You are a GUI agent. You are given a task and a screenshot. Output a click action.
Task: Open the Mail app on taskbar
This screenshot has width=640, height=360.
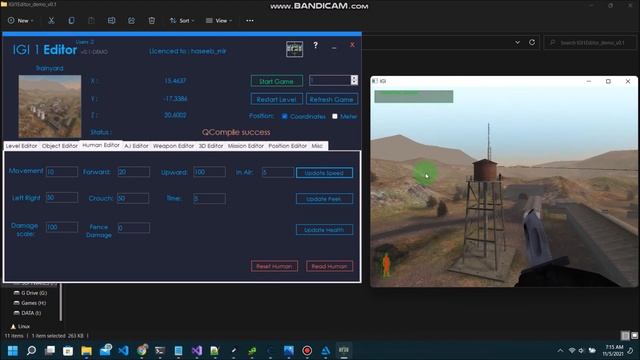(x=105, y=351)
